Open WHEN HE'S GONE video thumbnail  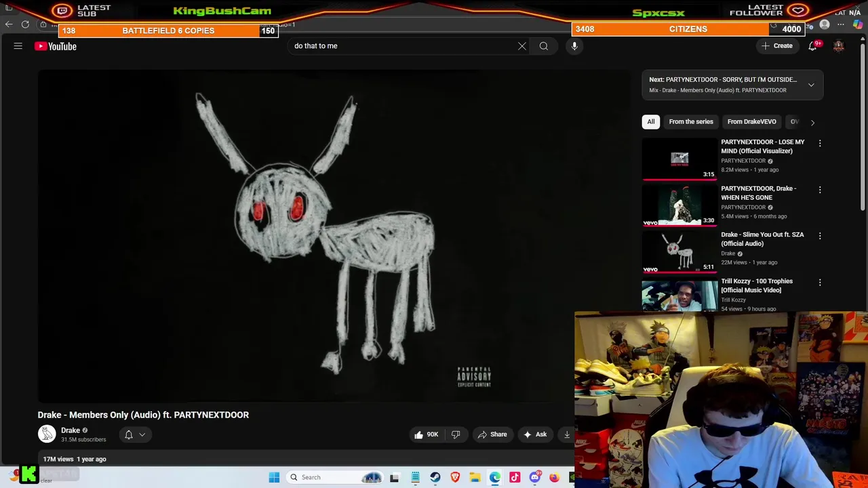click(679, 205)
